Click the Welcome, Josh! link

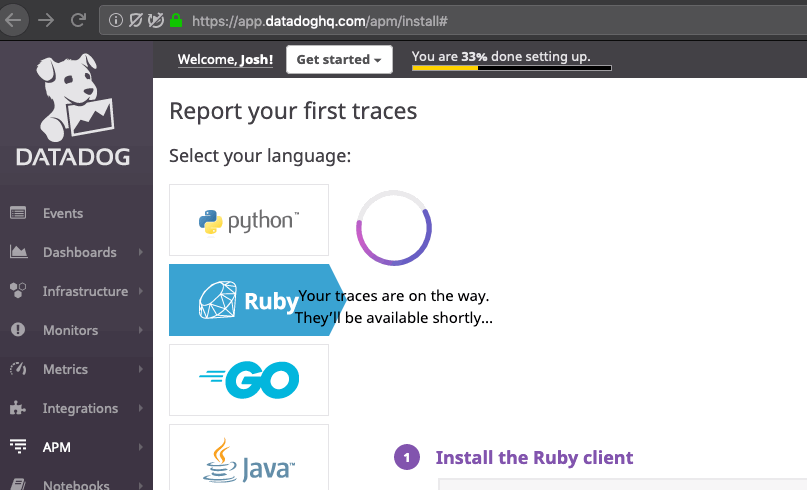225,60
